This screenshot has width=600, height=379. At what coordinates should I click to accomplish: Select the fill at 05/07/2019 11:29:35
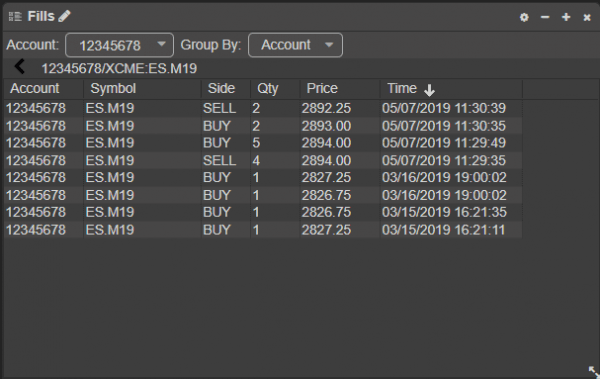[263, 160]
